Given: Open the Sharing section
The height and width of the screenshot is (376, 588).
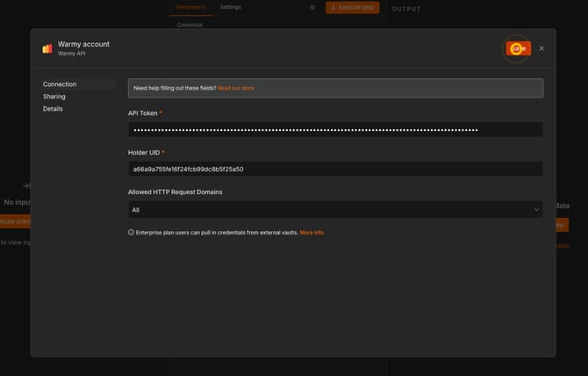Looking at the screenshot, I should (54, 97).
